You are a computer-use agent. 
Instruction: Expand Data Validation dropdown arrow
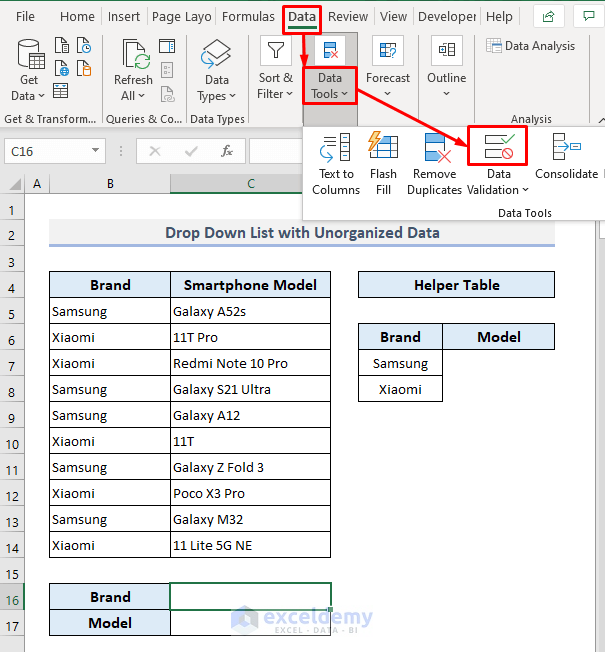(x=525, y=190)
